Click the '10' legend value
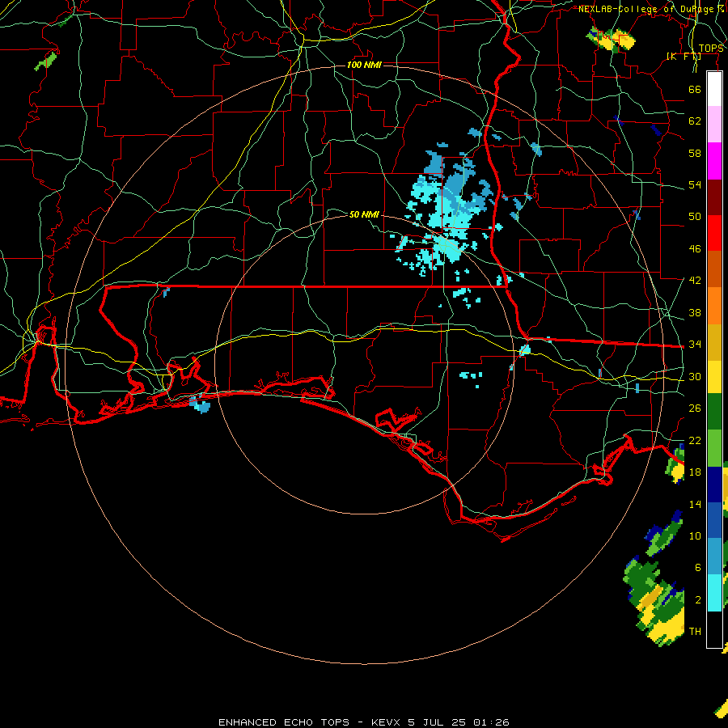 click(x=695, y=535)
